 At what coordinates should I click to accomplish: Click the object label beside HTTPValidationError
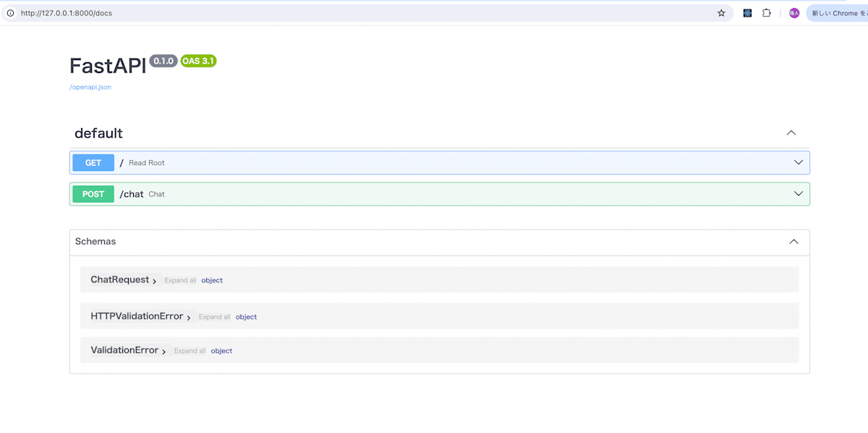pyautogui.click(x=246, y=317)
